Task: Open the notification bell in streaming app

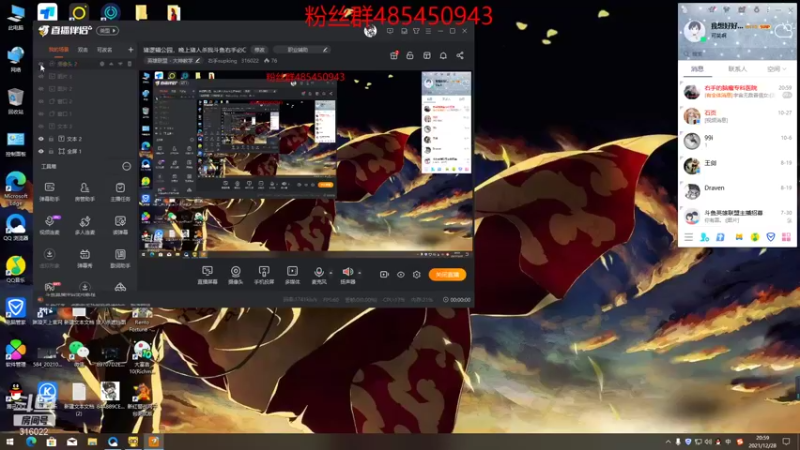Action: coord(443,55)
